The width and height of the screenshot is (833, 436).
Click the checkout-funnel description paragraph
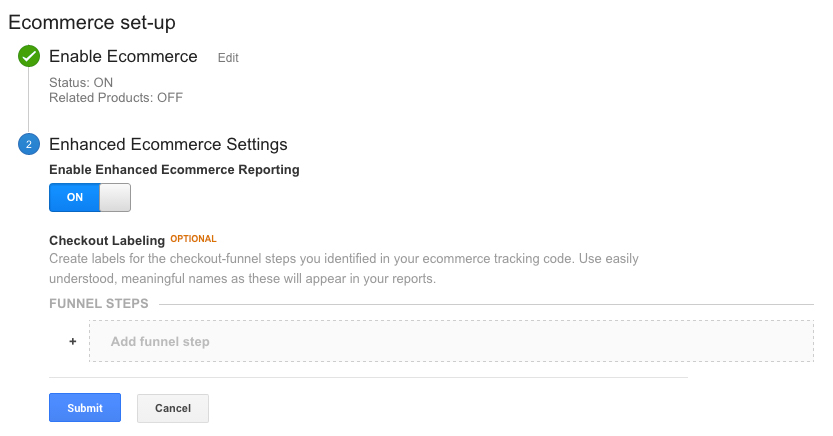(x=343, y=268)
